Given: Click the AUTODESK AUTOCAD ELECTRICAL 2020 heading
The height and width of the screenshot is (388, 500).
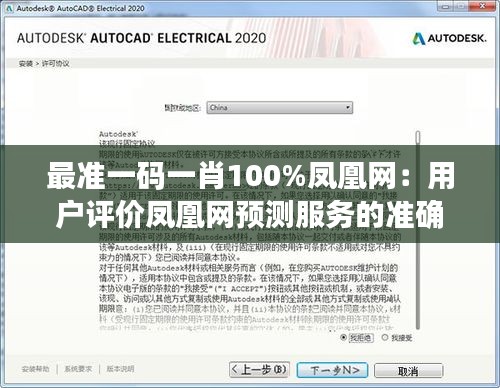Looking at the screenshot, I should pos(141,38).
